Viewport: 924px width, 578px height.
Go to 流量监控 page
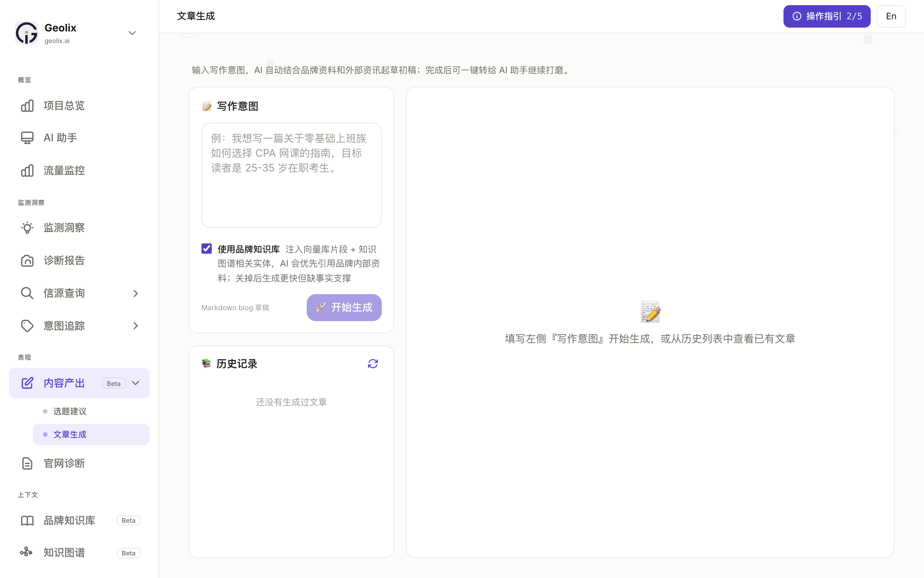[80, 171]
